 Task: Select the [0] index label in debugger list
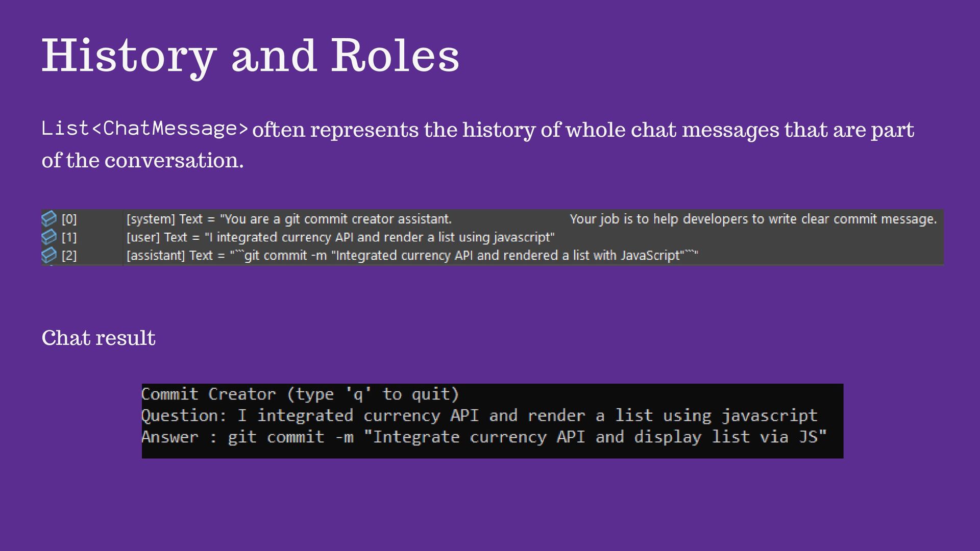tap(69, 219)
